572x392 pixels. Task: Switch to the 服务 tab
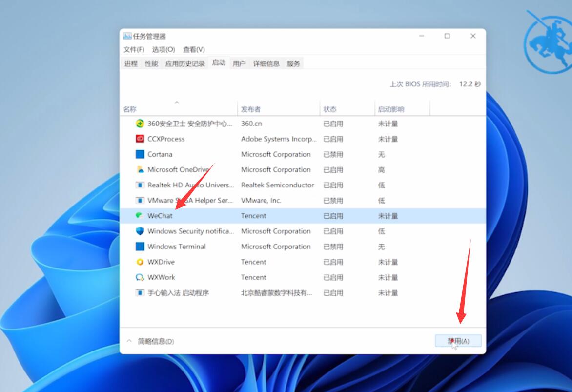pos(293,63)
